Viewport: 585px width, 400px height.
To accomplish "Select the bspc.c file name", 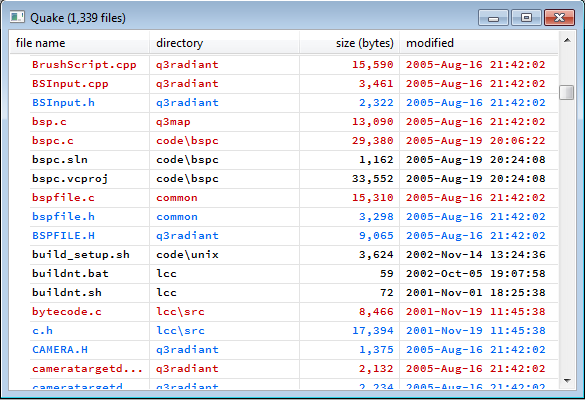I will 53,141.
